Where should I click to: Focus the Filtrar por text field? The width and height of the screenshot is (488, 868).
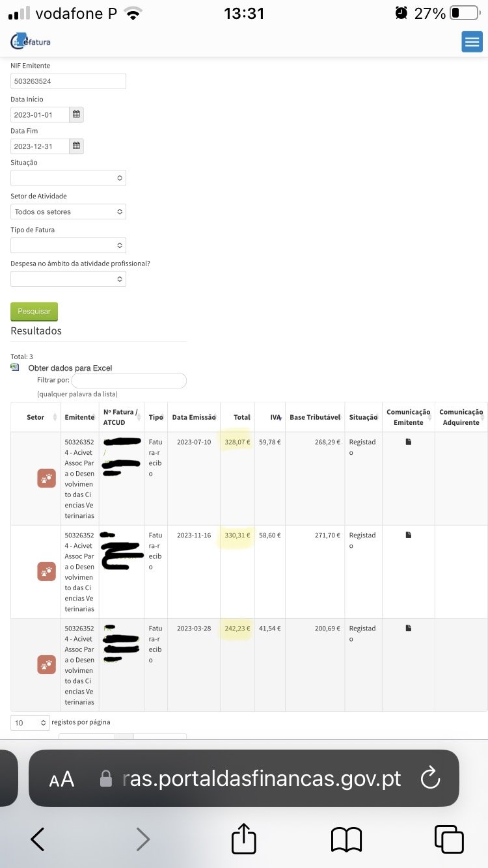click(x=129, y=380)
